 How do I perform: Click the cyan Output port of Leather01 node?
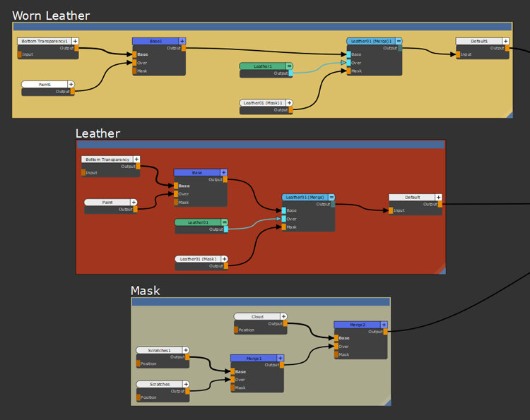tap(226, 229)
